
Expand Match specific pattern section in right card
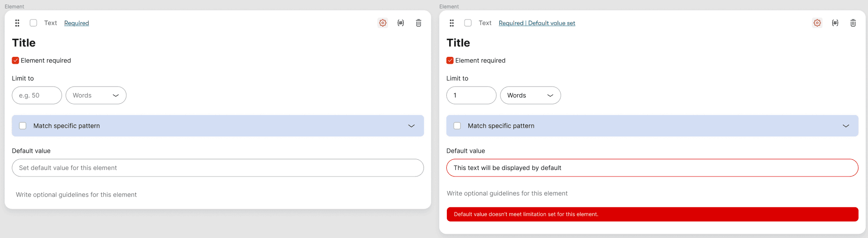[846, 126]
